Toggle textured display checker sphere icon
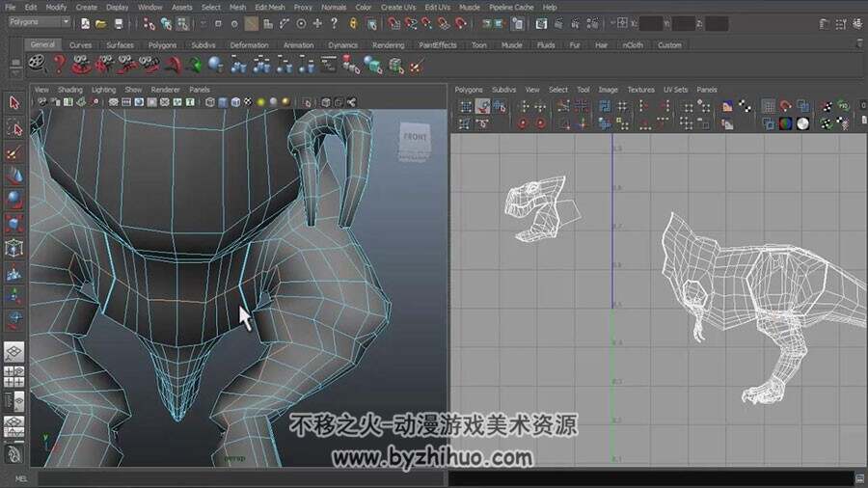Screen dimensions: 868x488 248,102
